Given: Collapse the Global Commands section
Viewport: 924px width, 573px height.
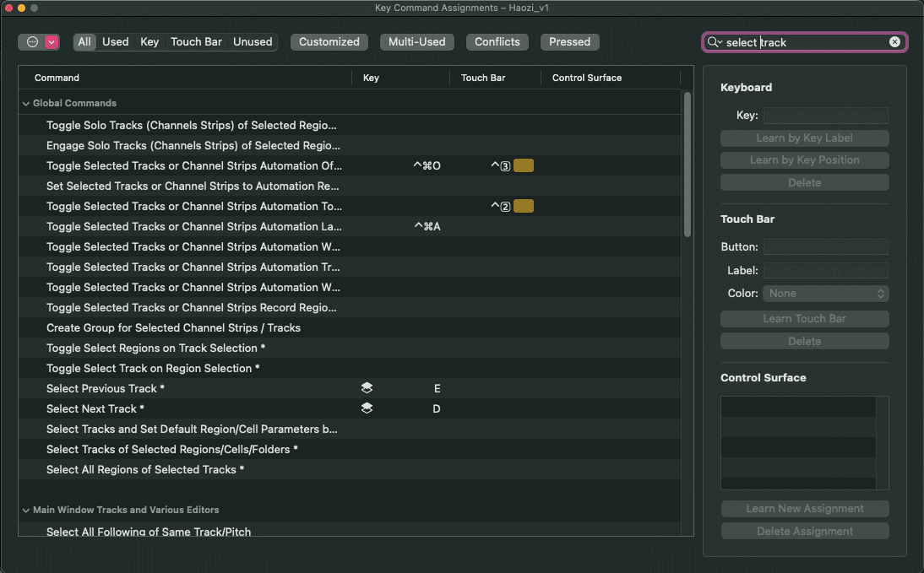Looking at the screenshot, I should click(x=25, y=104).
